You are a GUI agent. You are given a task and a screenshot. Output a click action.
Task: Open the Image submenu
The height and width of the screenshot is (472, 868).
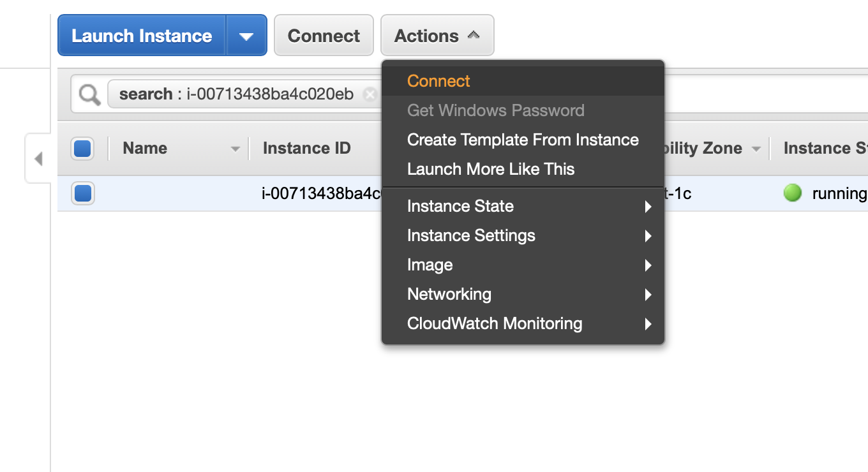pos(523,265)
